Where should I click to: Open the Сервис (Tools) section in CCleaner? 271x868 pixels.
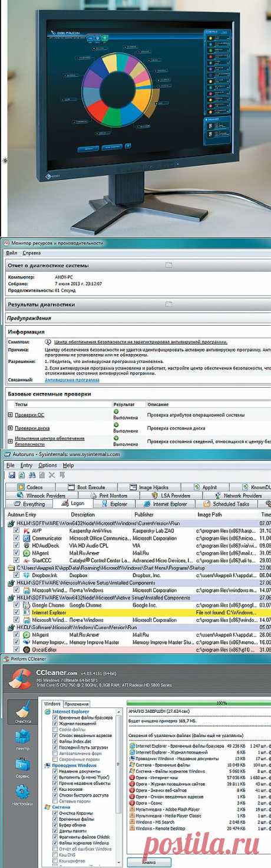coord(22,769)
